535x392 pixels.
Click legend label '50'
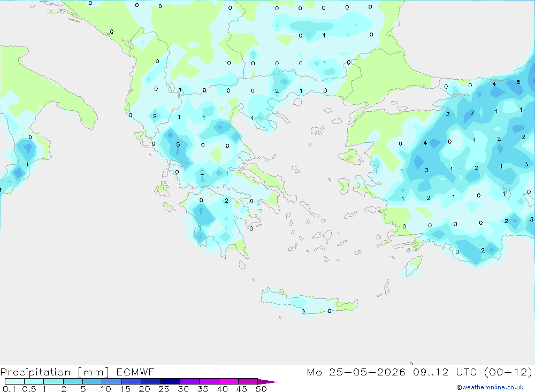261,389
